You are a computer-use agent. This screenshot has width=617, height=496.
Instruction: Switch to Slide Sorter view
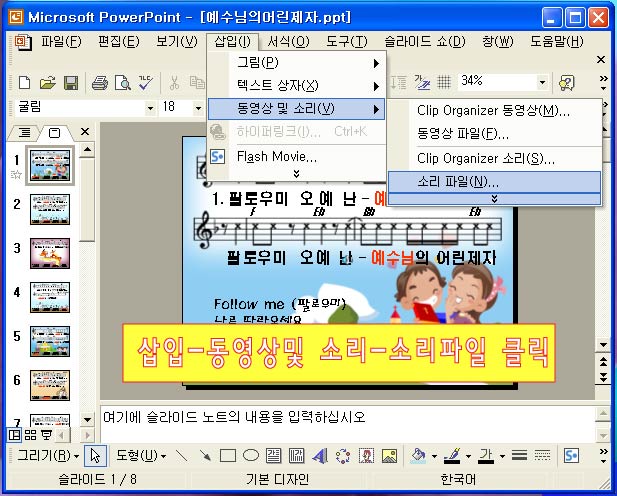coord(30,435)
